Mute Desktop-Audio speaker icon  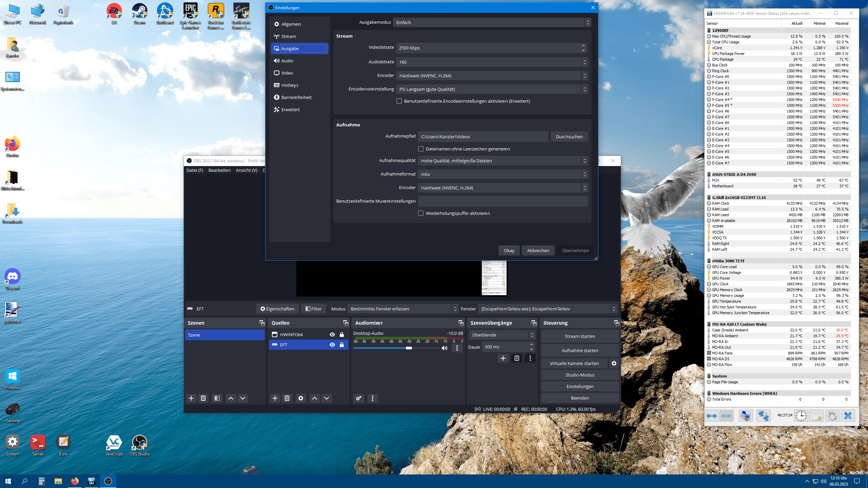click(445, 348)
